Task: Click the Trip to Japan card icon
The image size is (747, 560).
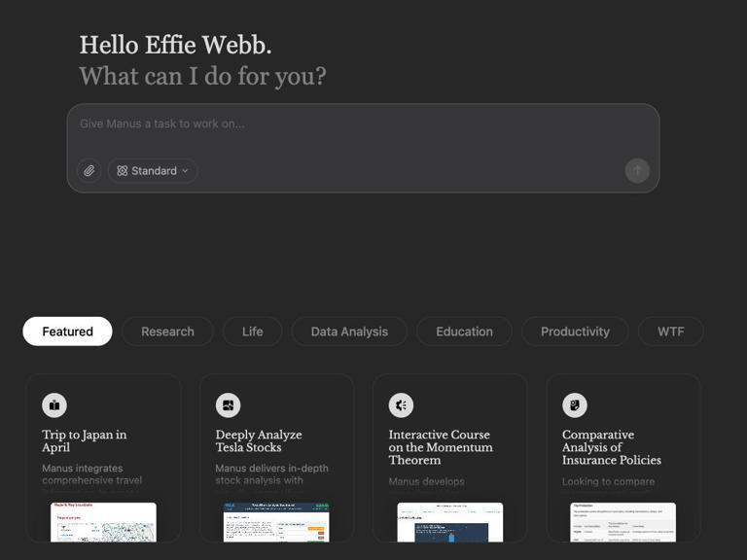Action: pyautogui.click(x=54, y=404)
